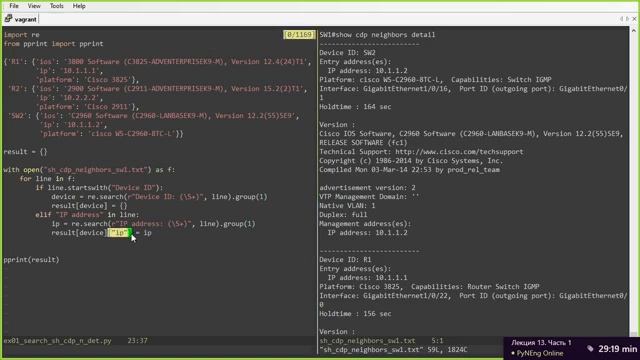Click the 'ip': '10.1.1.1' dictionary line

(x=69, y=71)
